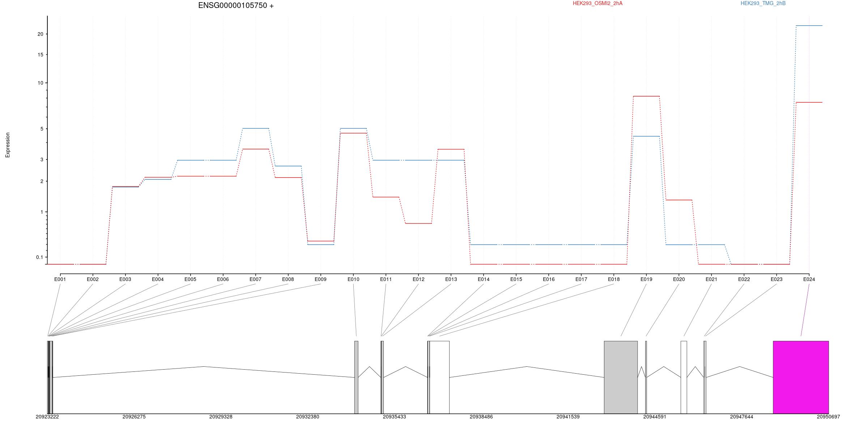Screen dimensions: 868x434
Task: Click exon label E012
Action: [x=418, y=279]
